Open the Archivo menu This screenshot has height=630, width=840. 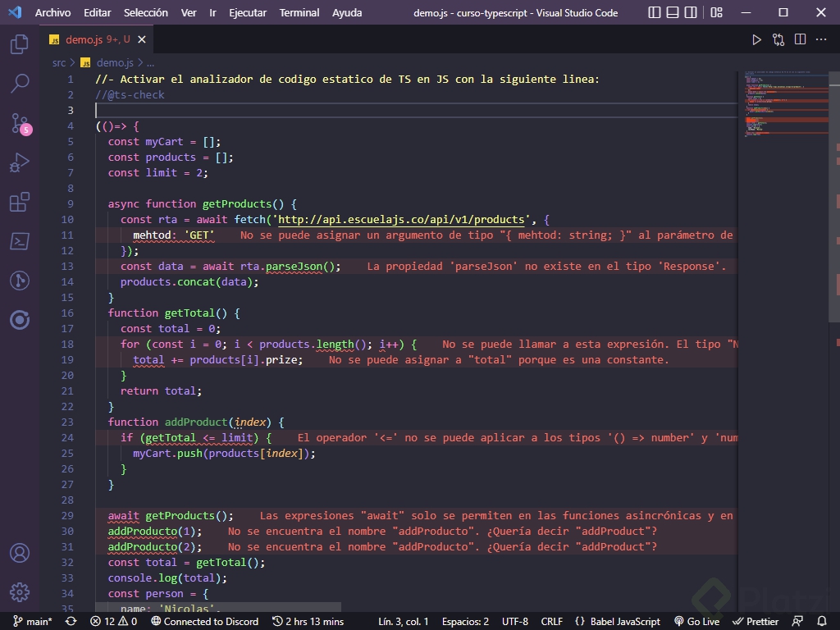point(52,13)
